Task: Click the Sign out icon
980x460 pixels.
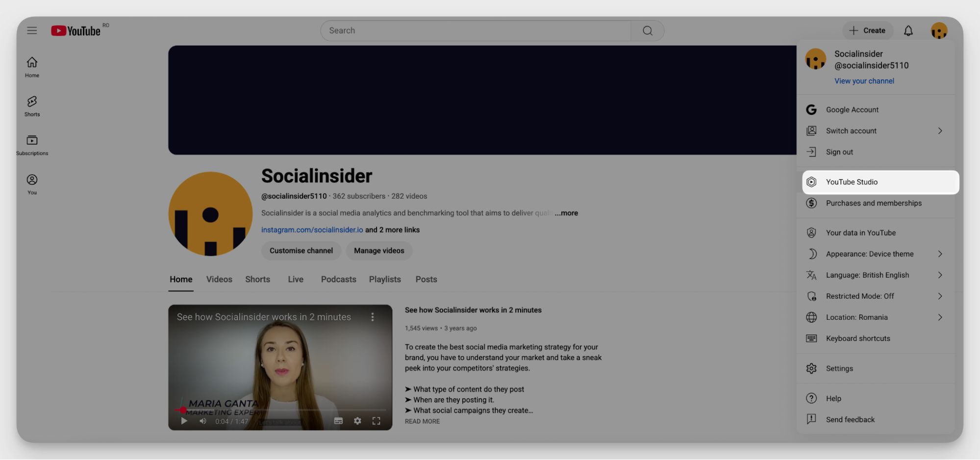Action: 811,152
